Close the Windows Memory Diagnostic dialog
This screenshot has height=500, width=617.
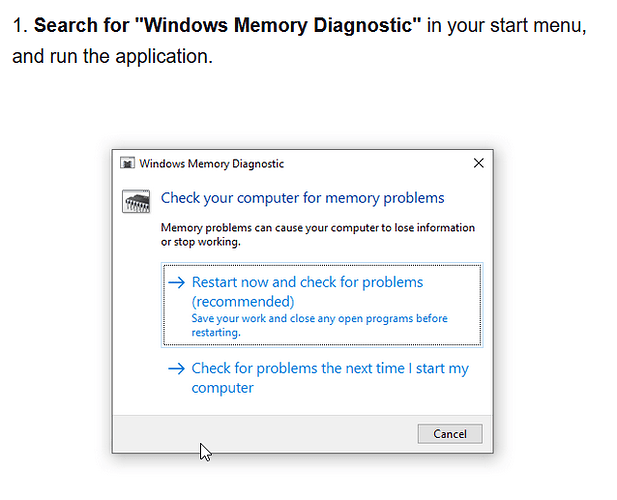point(478,163)
